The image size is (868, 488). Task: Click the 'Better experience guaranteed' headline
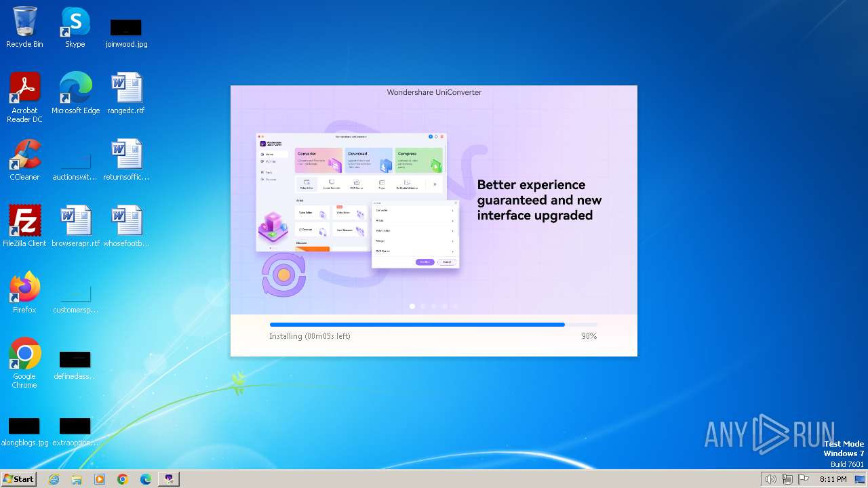coord(539,200)
